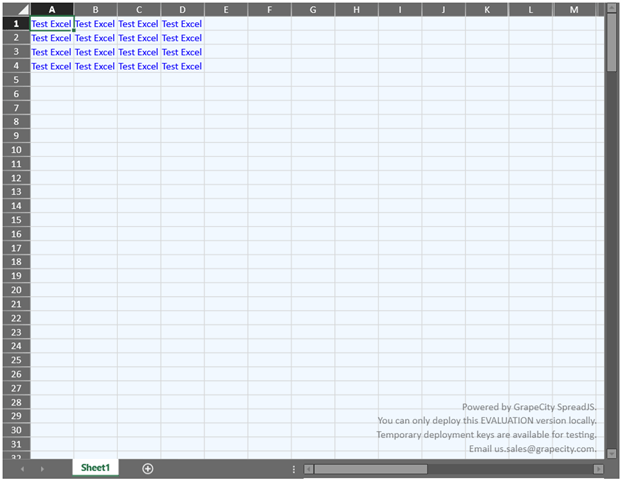
Task: Select row 20 header
Action: click(16, 290)
